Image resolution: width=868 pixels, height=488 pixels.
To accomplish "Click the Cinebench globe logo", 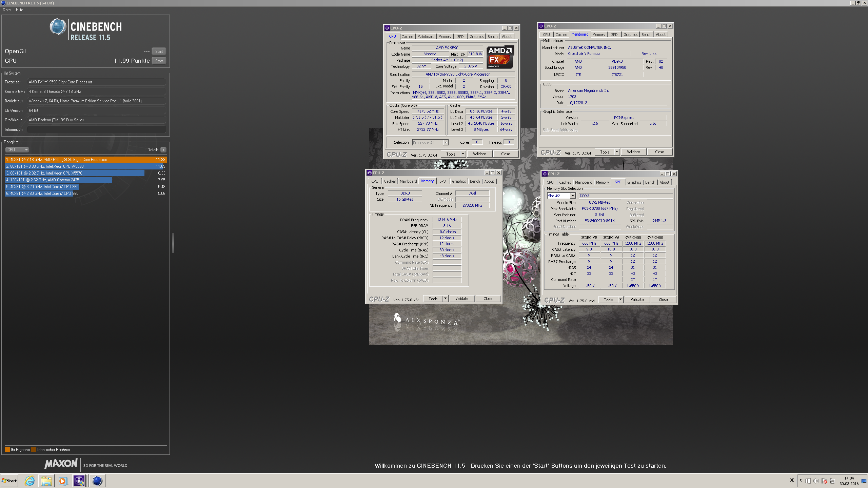I will point(58,27).
